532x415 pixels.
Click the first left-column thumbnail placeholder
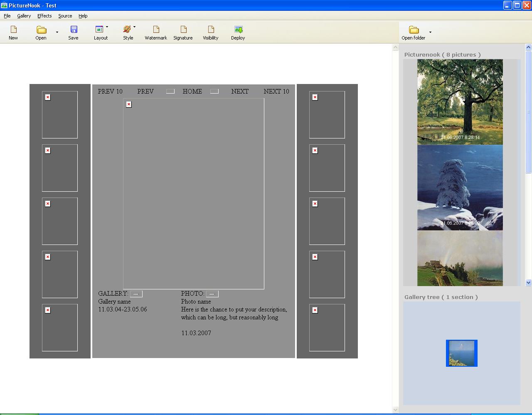[x=60, y=115]
